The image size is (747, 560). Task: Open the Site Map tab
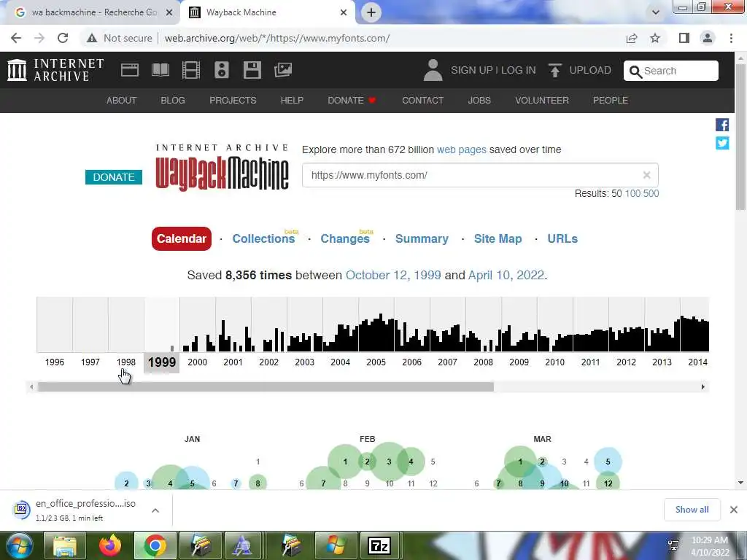(498, 238)
